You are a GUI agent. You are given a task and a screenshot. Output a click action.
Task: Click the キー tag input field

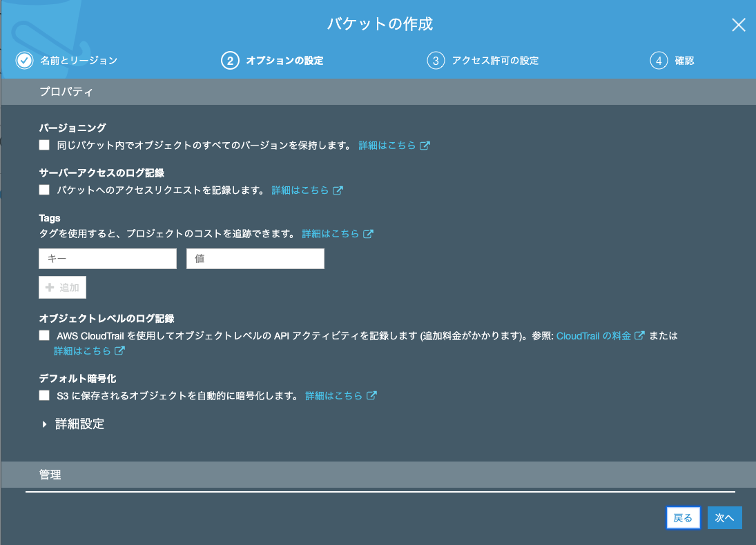click(107, 258)
